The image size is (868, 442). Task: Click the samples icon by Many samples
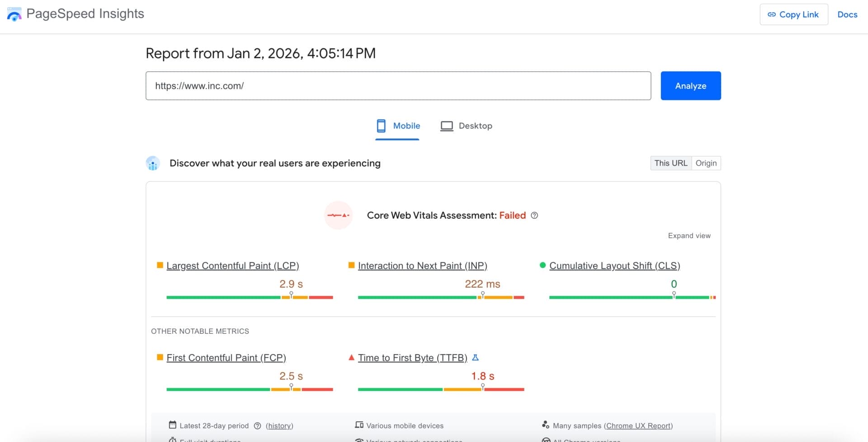coord(546,425)
